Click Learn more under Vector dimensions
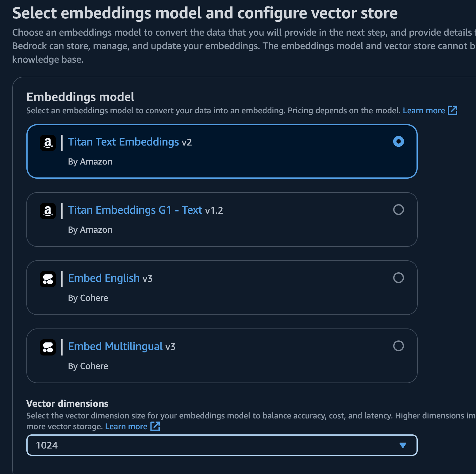The image size is (476, 474). pyautogui.click(x=126, y=426)
